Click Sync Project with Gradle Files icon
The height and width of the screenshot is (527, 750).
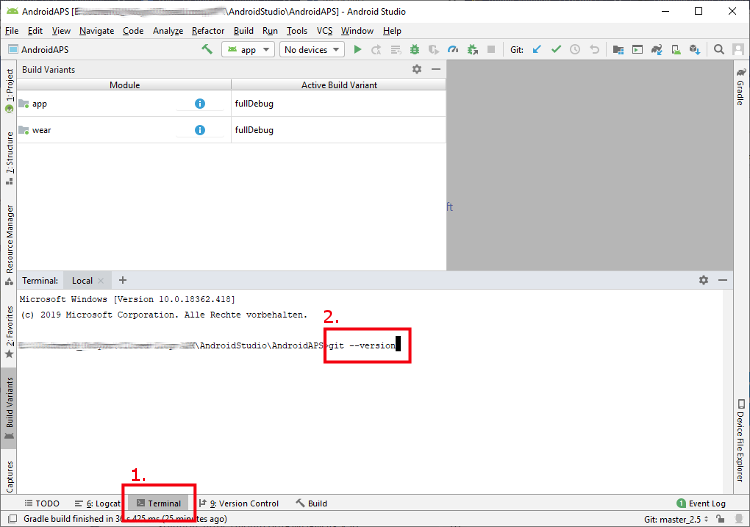click(657, 49)
